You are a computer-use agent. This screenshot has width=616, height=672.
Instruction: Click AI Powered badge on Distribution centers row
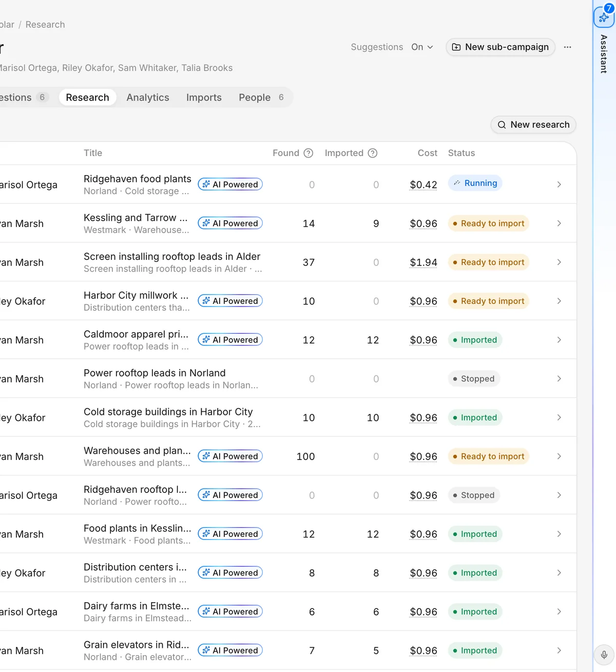(x=230, y=573)
